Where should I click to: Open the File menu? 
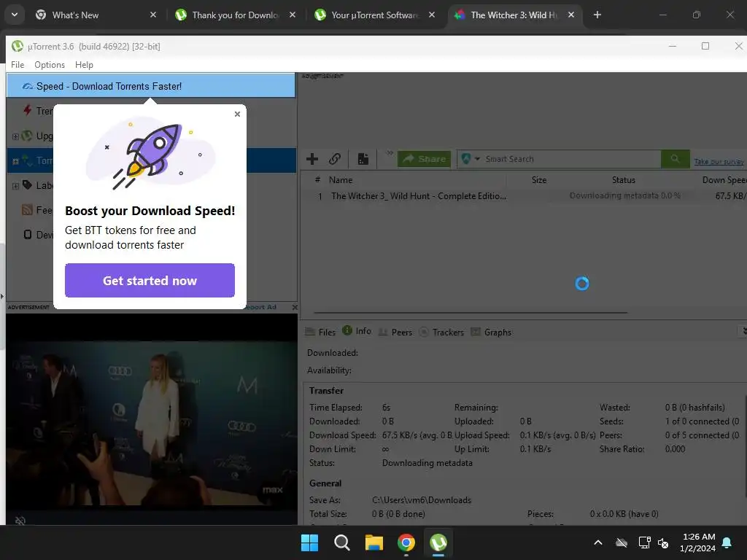coord(18,65)
